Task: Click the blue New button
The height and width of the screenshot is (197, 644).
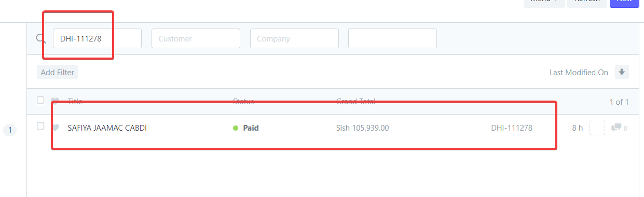Action: pos(624,3)
